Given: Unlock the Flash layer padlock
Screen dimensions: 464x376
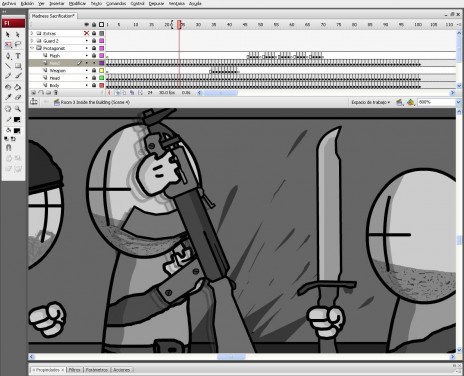Looking at the screenshot, I should (x=94, y=56).
